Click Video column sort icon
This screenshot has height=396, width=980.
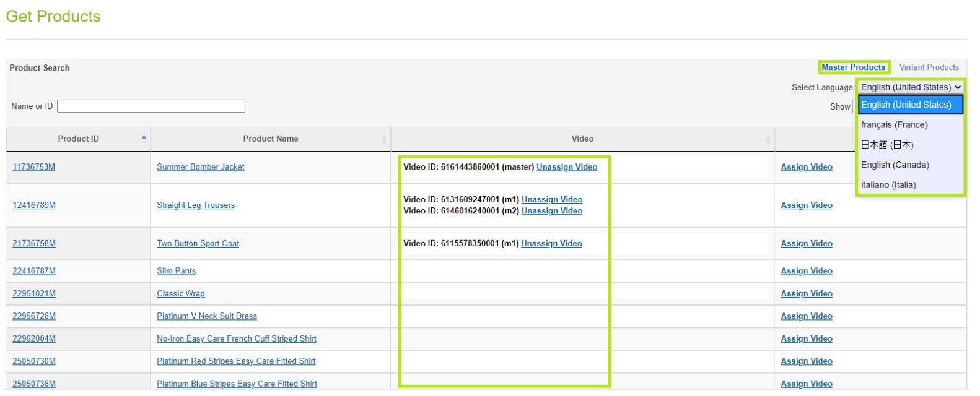click(768, 139)
